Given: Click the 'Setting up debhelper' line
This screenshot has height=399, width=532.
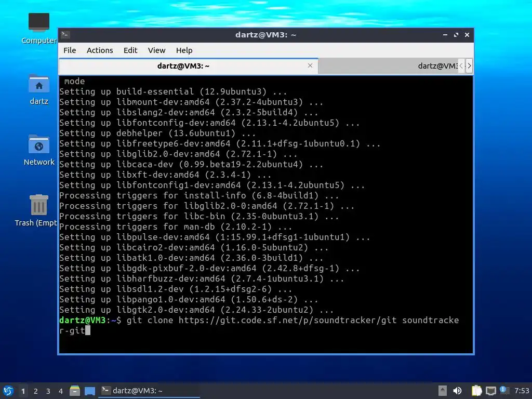Looking at the screenshot, I should tap(157, 133).
